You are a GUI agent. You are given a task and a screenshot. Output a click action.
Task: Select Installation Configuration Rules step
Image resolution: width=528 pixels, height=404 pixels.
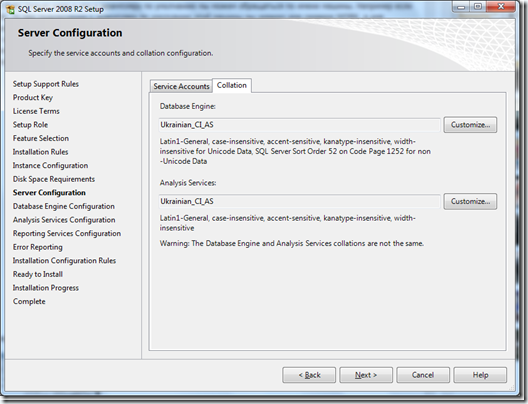point(64,261)
